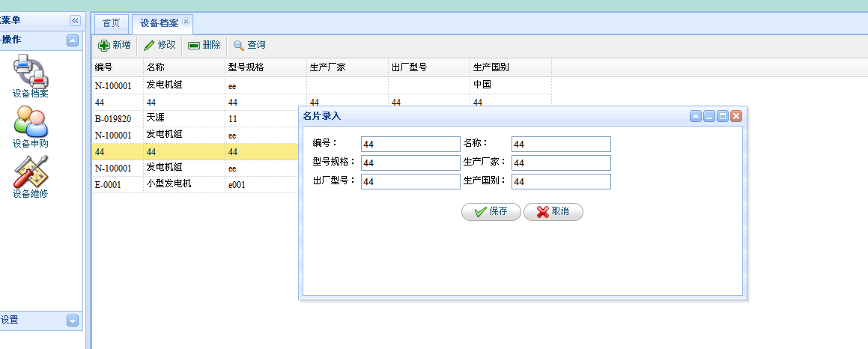Open the 设备維修 sidebar icon
This screenshot has width=868, height=349.
(31, 177)
